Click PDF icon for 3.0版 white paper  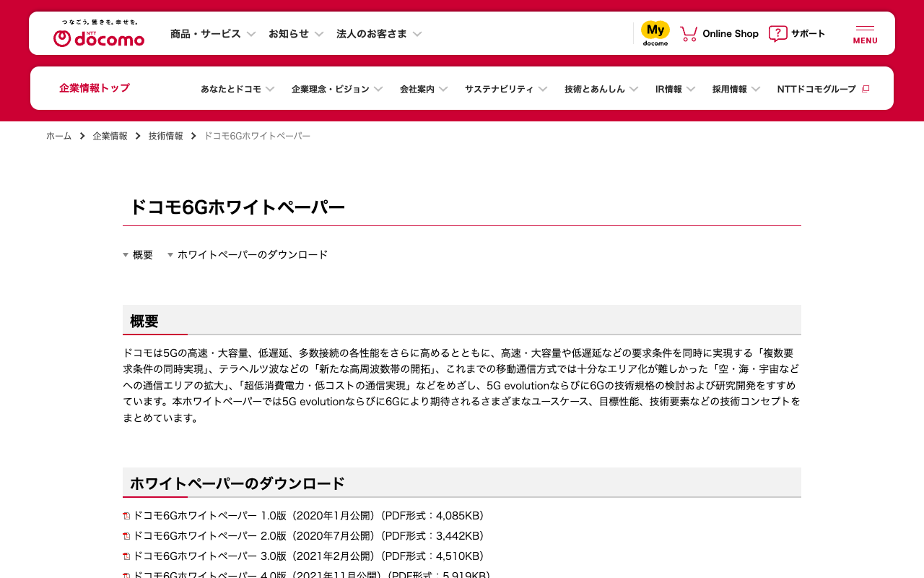pyautogui.click(x=126, y=556)
